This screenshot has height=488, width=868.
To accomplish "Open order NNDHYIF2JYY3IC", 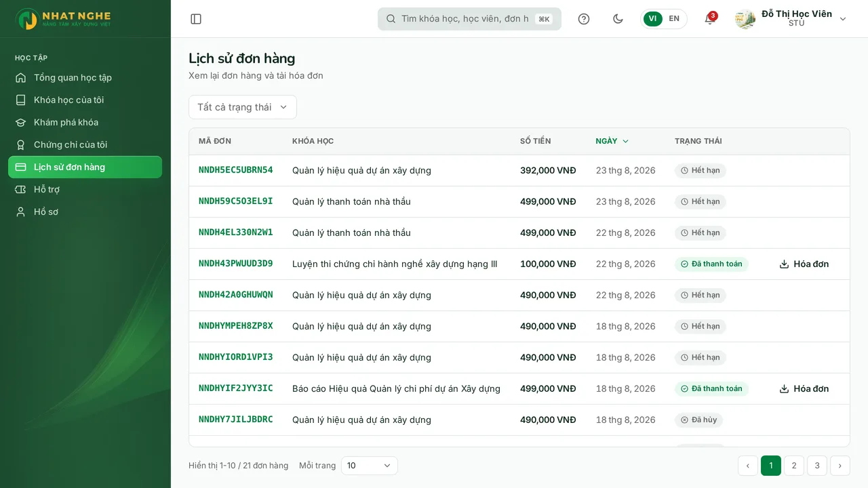I will pos(236,388).
